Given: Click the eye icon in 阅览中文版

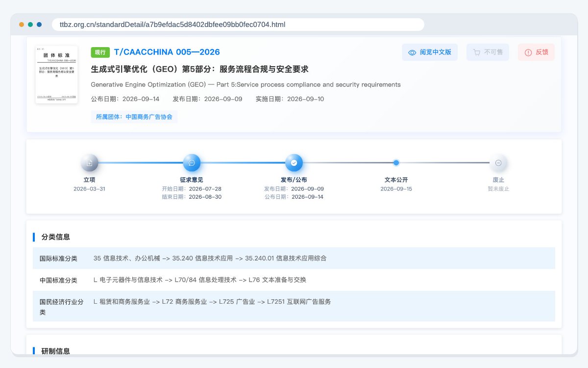Looking at the screenshot, I should 412,53.
